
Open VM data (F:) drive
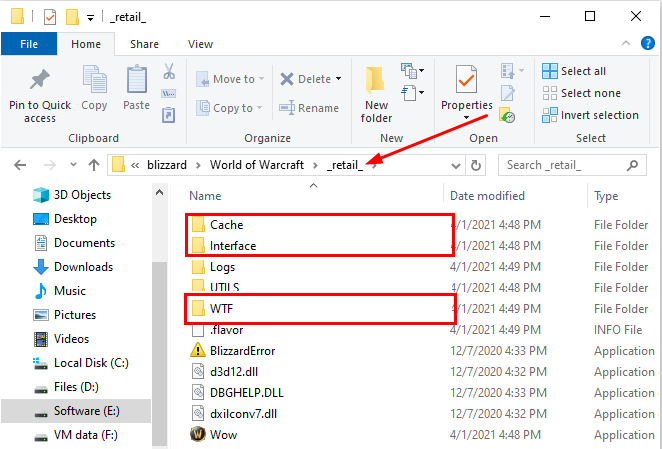pyautogui.click(x=76, y=435)
